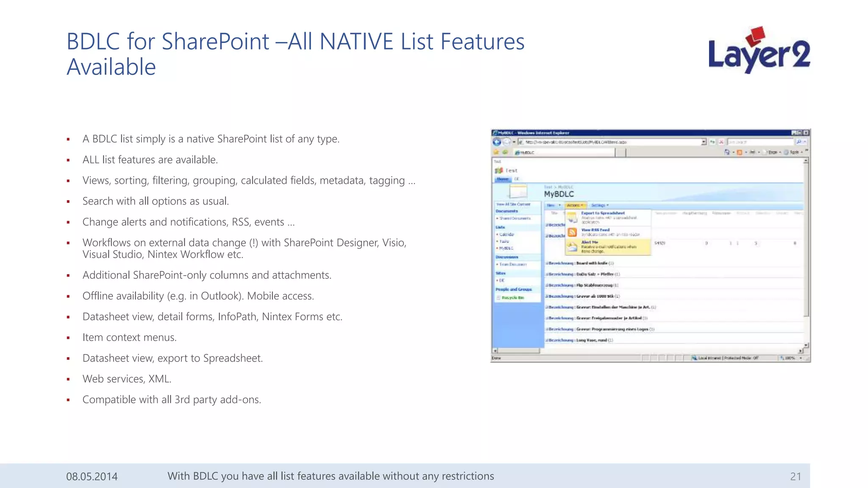Click the Sites heading in sidebar

pos(500,273)
